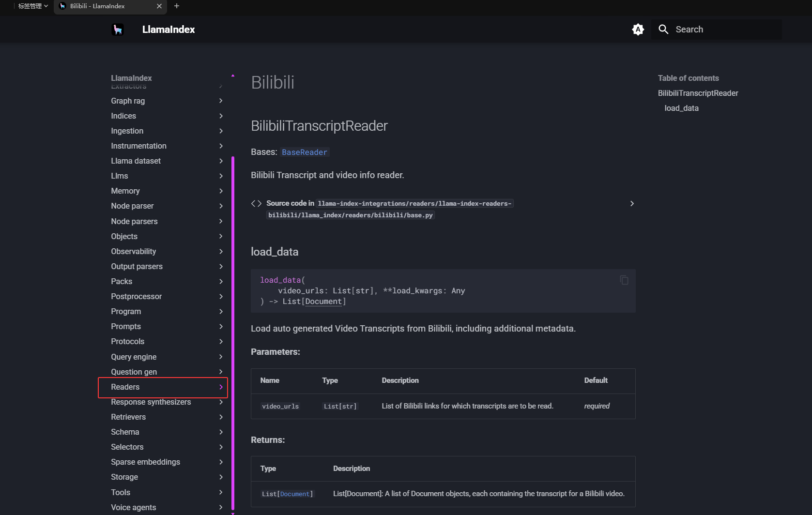The height and width of the screenshot is (515, 812).
Task: Click the sidebar purple scrollbar thumb
Action: click(233, 333)
